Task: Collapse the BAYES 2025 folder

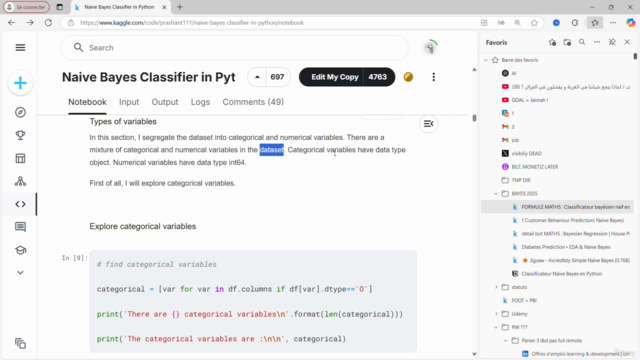Action: pos(496,193)
